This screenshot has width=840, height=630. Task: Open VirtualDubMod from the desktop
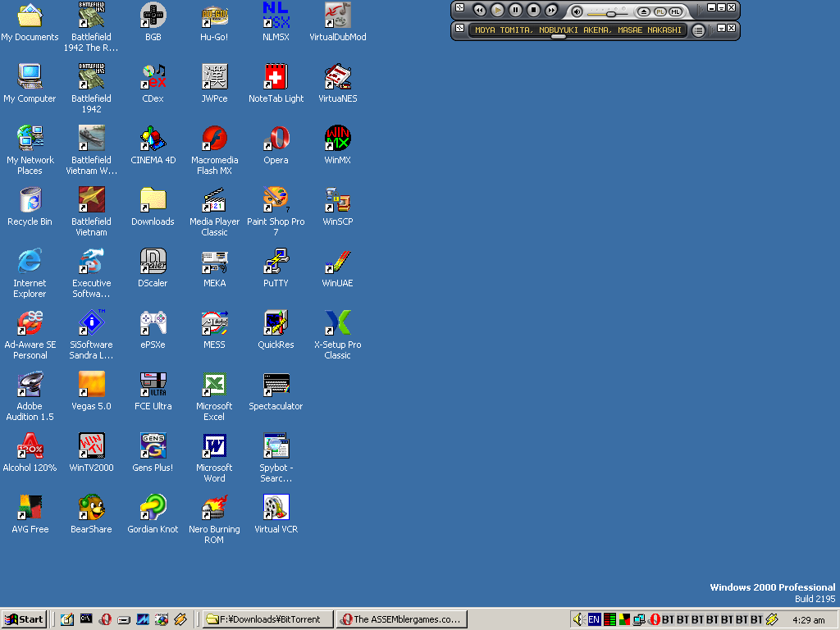coord(337,22)
